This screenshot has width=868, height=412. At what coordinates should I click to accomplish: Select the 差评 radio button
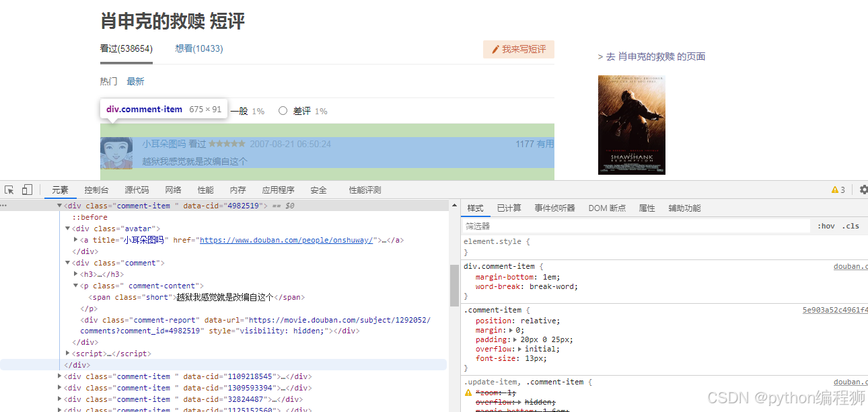283,111
